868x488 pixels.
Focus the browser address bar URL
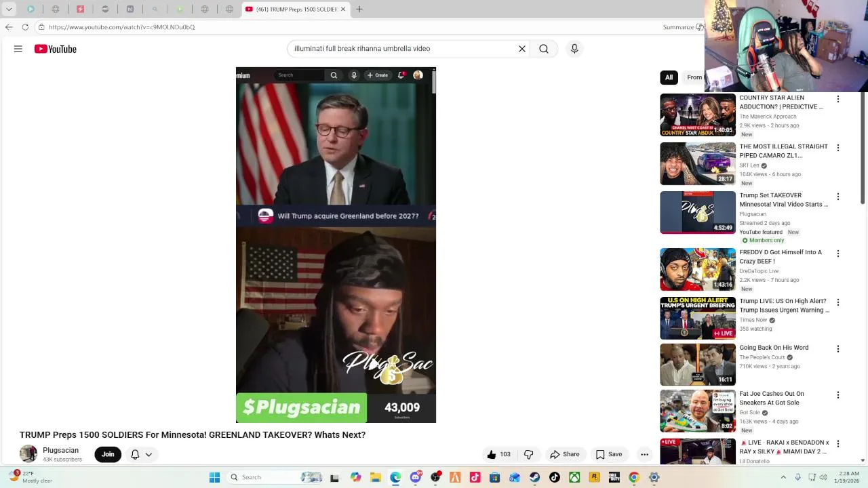coord(122,27)
